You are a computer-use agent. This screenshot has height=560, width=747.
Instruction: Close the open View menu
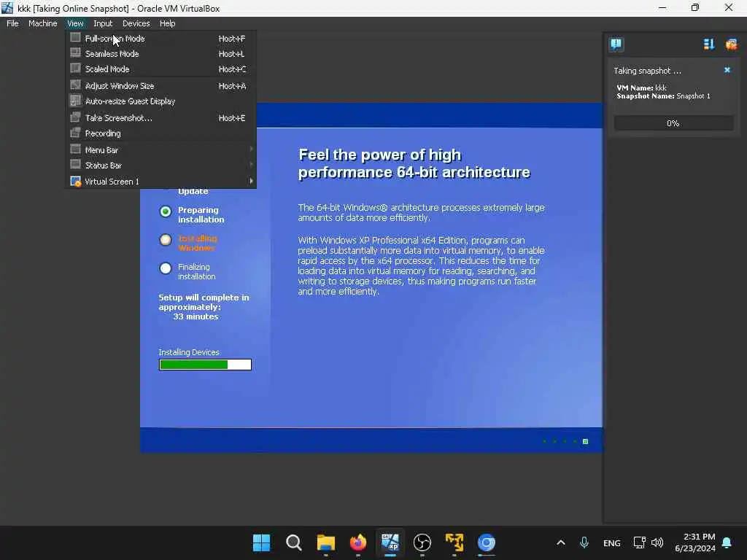pos(75,23)
